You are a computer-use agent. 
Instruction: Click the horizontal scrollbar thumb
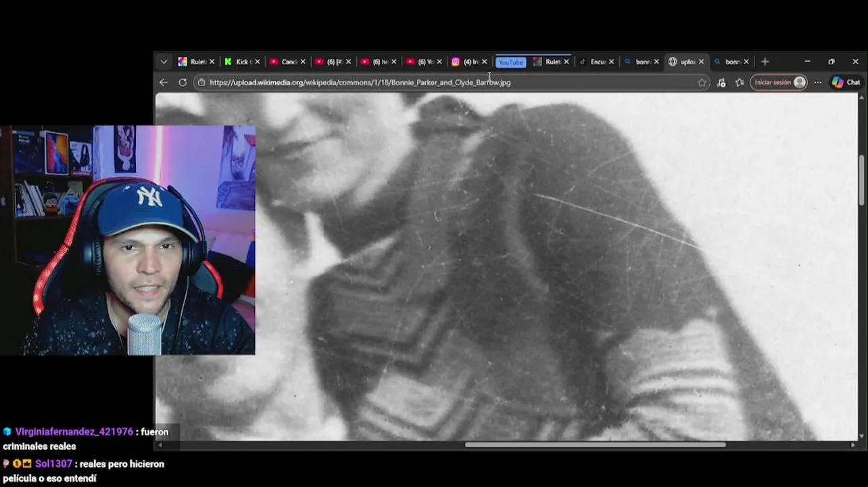[x=595, y=445]
